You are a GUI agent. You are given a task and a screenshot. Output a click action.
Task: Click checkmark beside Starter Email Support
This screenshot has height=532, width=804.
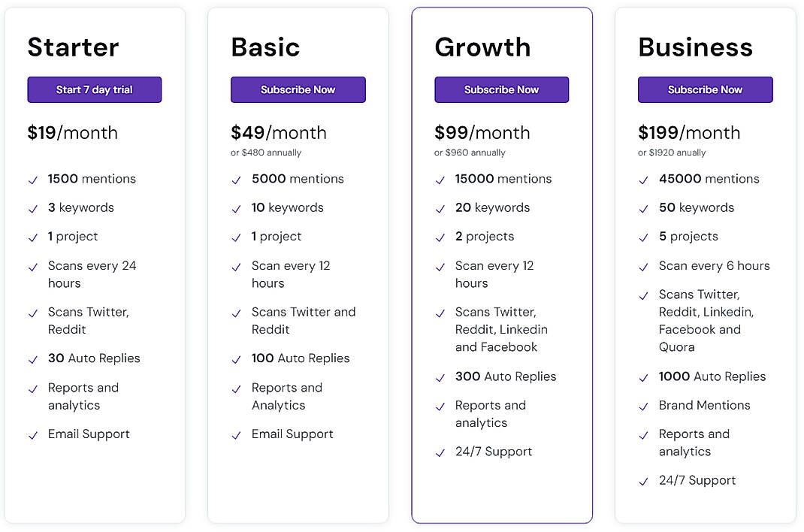click(x=33, y=435)
